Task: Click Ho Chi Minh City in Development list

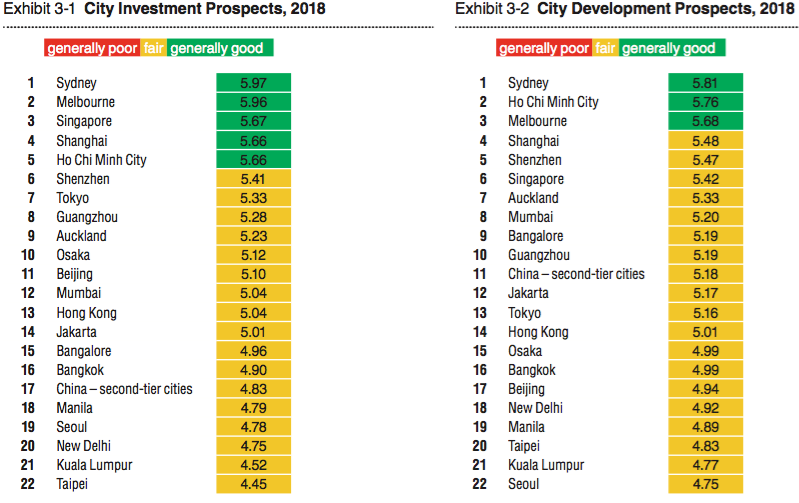Action: click(x=553, y=102)
